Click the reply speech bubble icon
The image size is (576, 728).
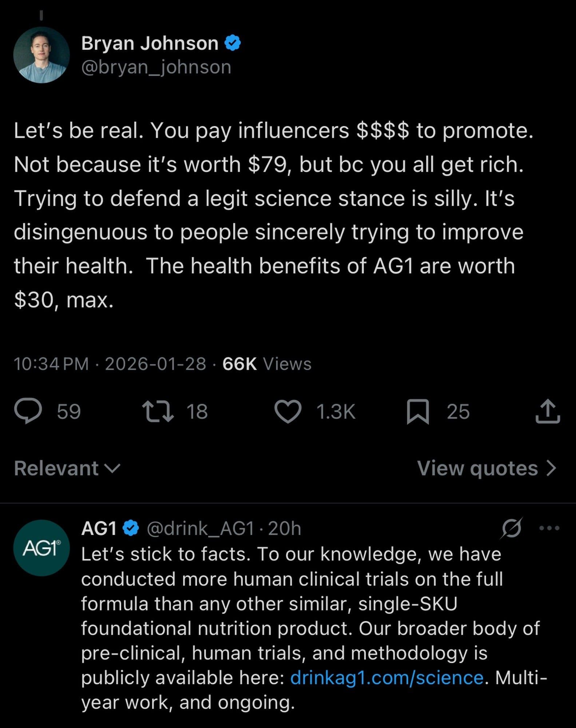pos(28,411)
